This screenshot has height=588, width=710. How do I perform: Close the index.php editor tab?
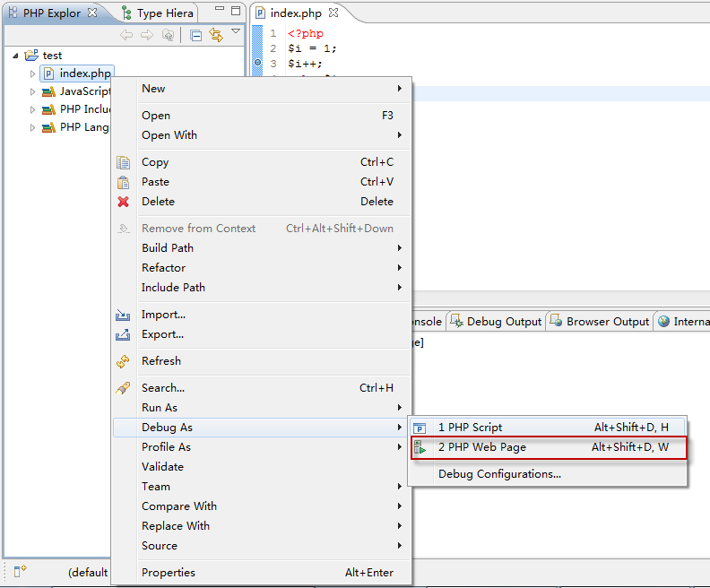[x=333, y=13]
